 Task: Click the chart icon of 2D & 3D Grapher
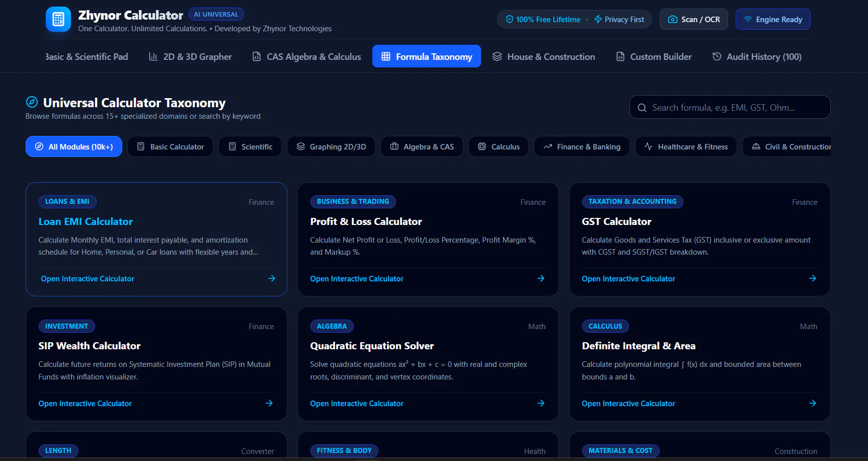[153, 56]
